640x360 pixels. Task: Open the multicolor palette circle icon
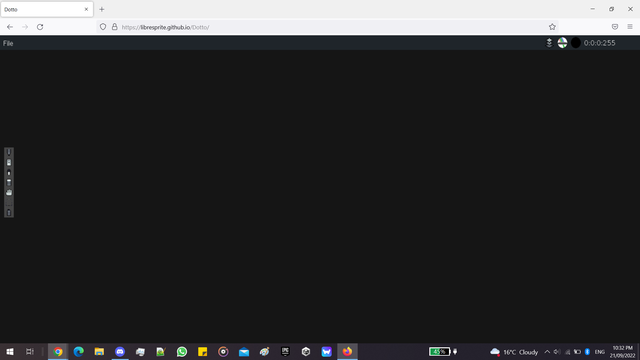[x=562, y=43]
